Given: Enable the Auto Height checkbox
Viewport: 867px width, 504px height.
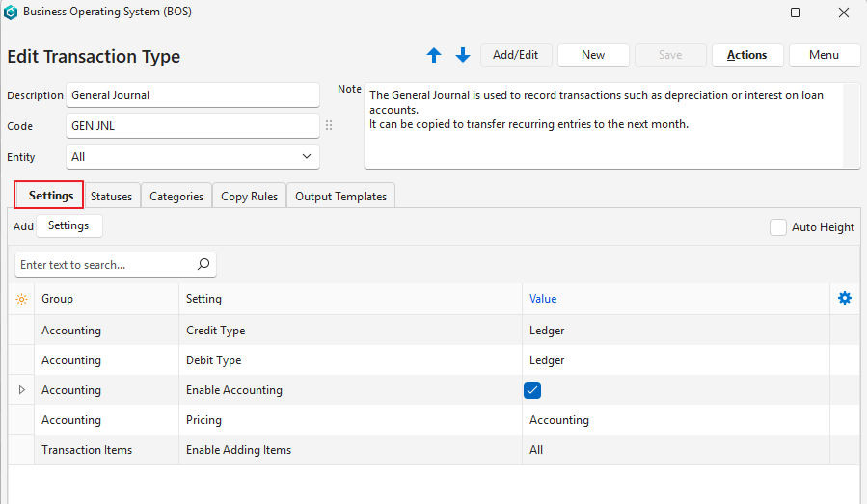Looking at the screenshot, I should [x=778, y=227].
